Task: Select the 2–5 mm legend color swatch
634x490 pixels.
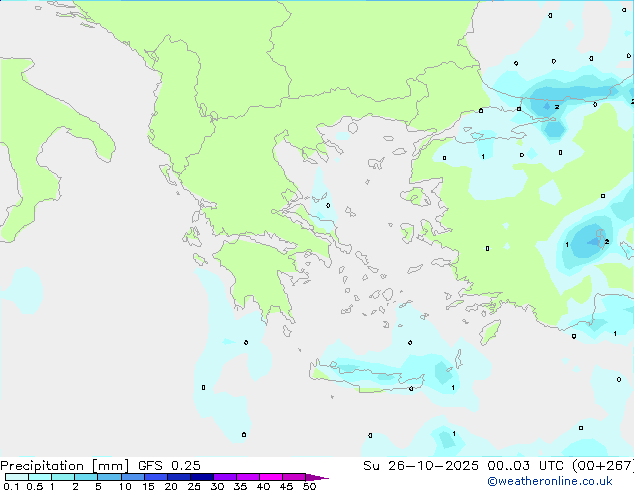Action: (x=86, y=477)
